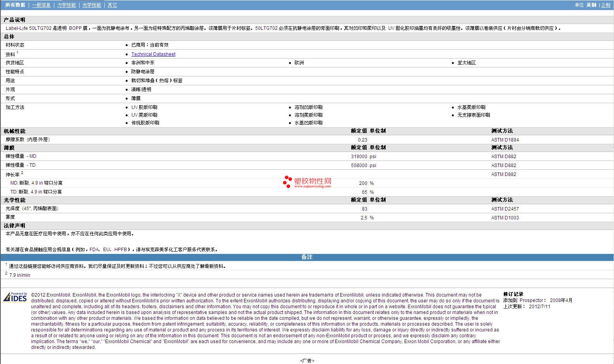The height and width of the screenshot is (364, 614).
Task: Click the 法律声明 section header
Action: (x=14, y=226)
